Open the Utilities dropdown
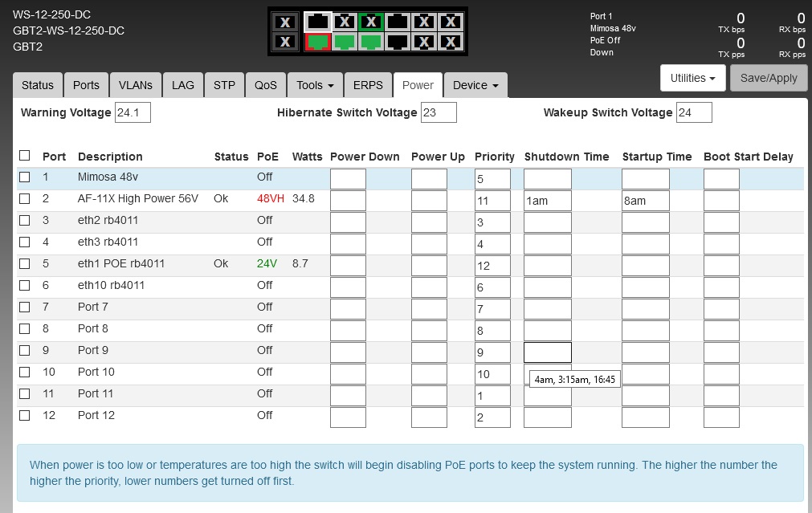Viewport: 812px width, 513px height. coord(692,78)
